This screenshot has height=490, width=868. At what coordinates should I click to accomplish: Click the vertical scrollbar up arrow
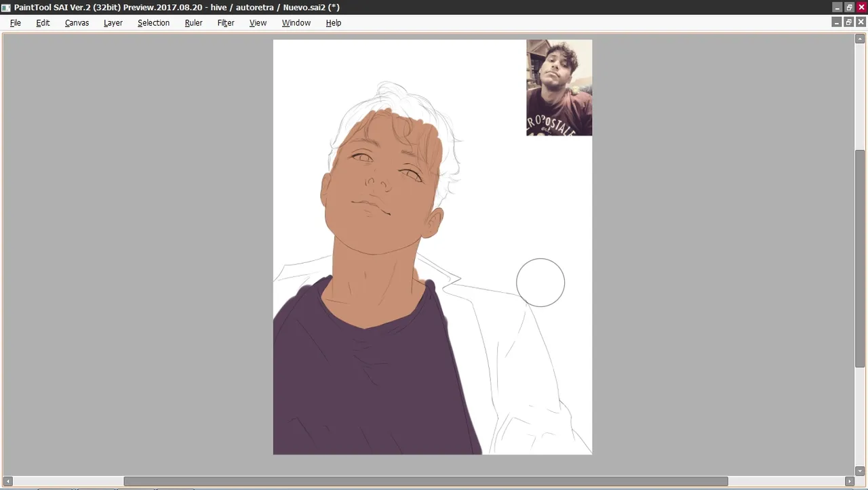(x=860, y=39)
